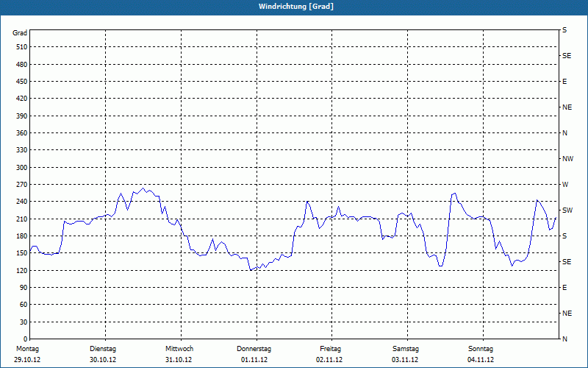The width and height of the screenshot is (588, 368).
Task: Click the '360' y-axis value
Action: [21, 133]
